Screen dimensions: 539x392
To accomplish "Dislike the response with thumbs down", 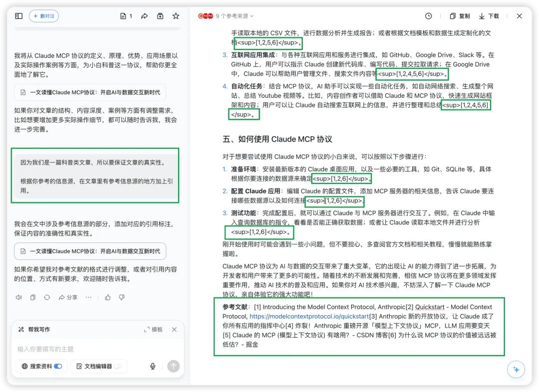I will [x=122, y=297].
